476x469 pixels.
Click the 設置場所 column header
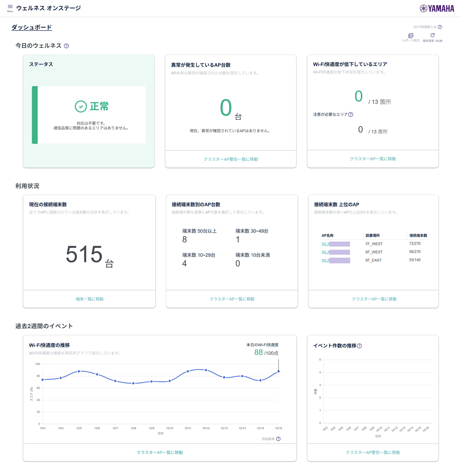click(x=373, y=235)
